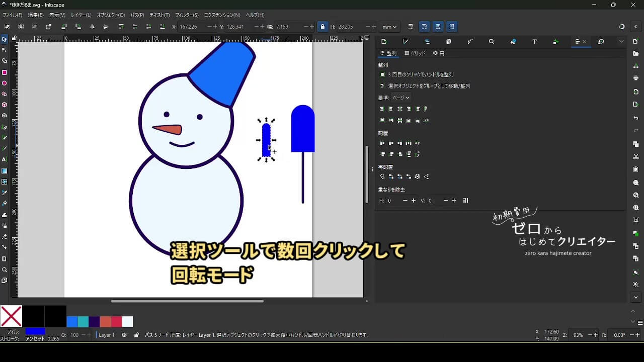Flip selection horizontally from toolbar
This screenshot has height=362, width=644.
click(x=92, y=27)
